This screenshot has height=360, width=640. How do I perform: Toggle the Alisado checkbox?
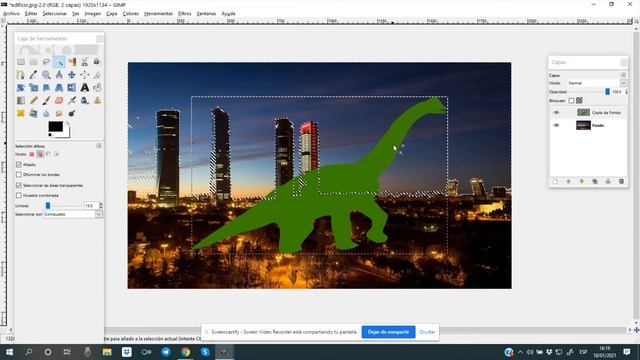(x=19, y=164)
